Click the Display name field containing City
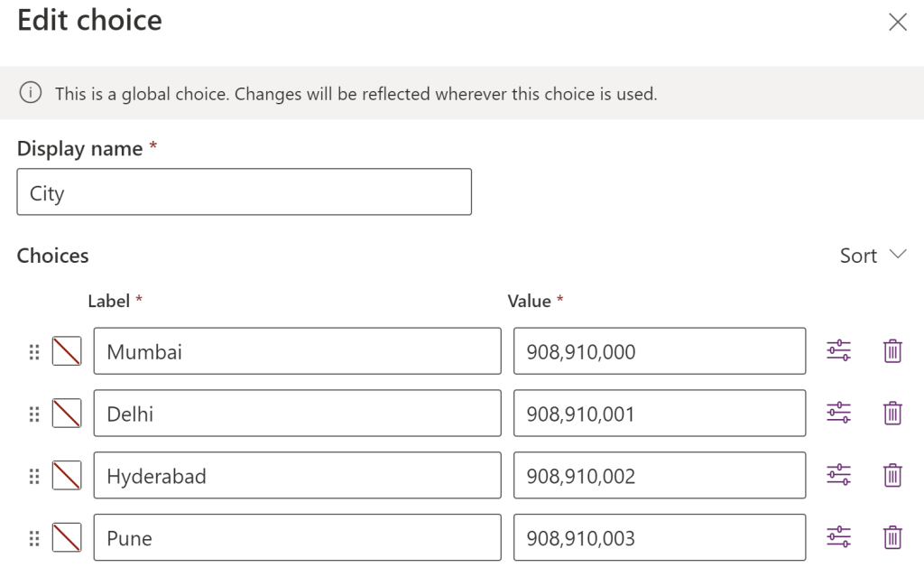This screenshot has height=577, width=924. [x=244, y=192]
